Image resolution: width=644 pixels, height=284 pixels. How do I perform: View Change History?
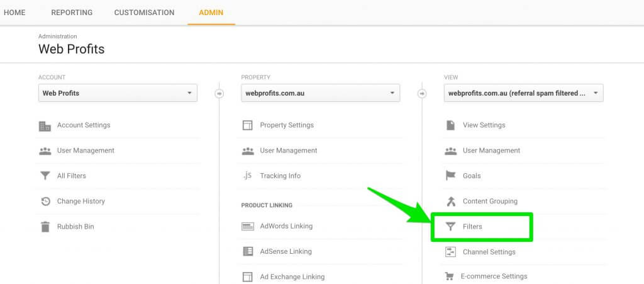click(x=81, y=201)
